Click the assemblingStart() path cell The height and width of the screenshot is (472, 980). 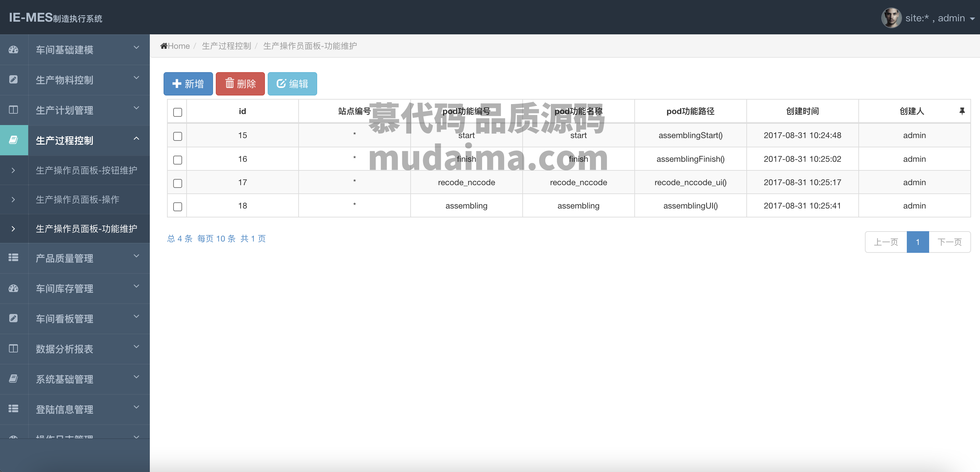[690, 135]
